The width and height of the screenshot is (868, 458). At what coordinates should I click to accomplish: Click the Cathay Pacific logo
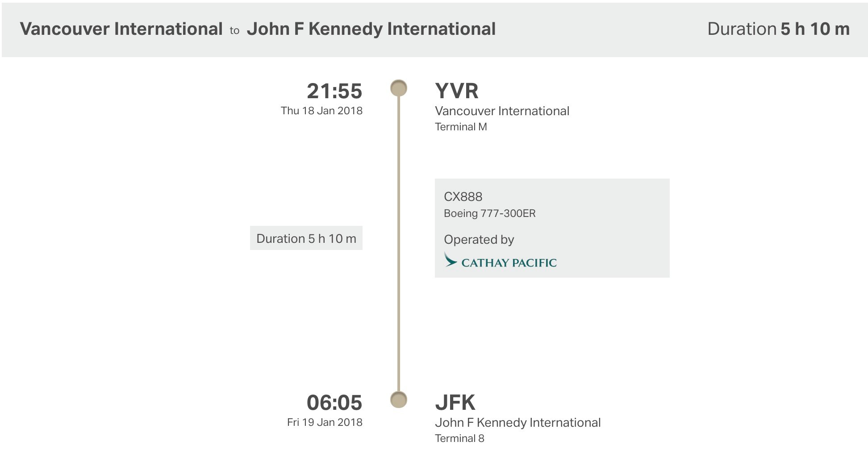(500, 260)
